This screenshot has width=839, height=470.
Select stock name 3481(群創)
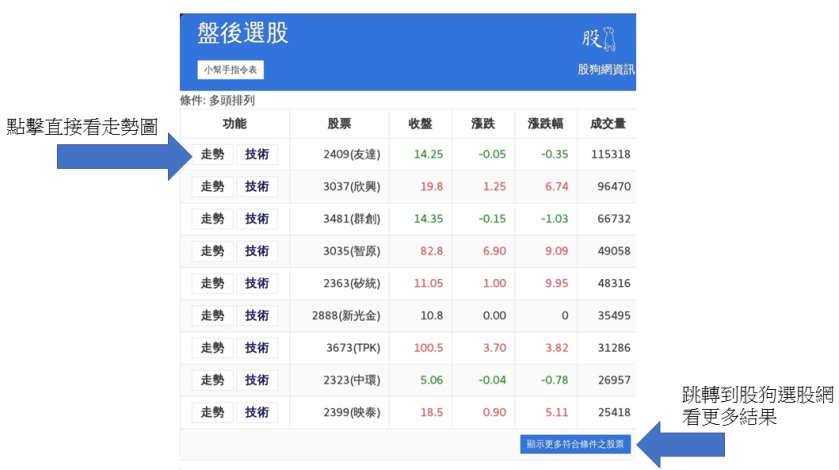coord(352,218)
